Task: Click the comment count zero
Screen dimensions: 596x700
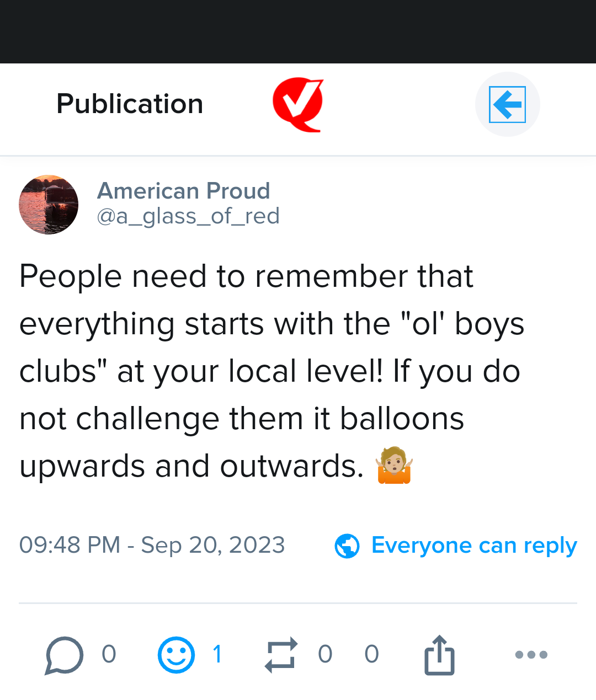Action: point(109,654)
